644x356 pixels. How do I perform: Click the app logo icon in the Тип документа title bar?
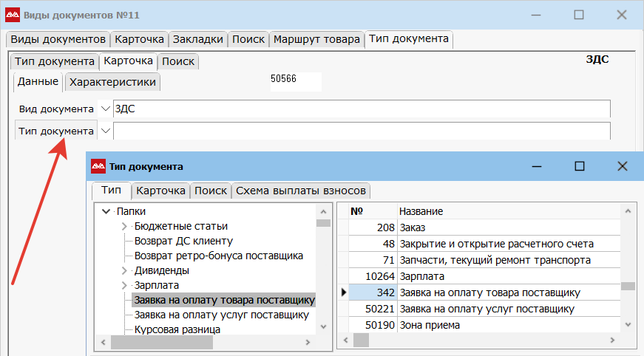point(98,167)
